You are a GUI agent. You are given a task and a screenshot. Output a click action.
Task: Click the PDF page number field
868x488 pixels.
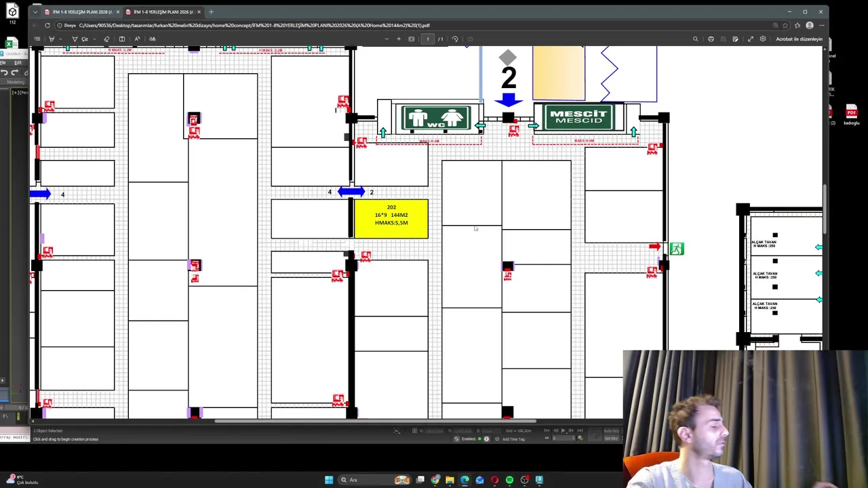(x=428, y=39)
